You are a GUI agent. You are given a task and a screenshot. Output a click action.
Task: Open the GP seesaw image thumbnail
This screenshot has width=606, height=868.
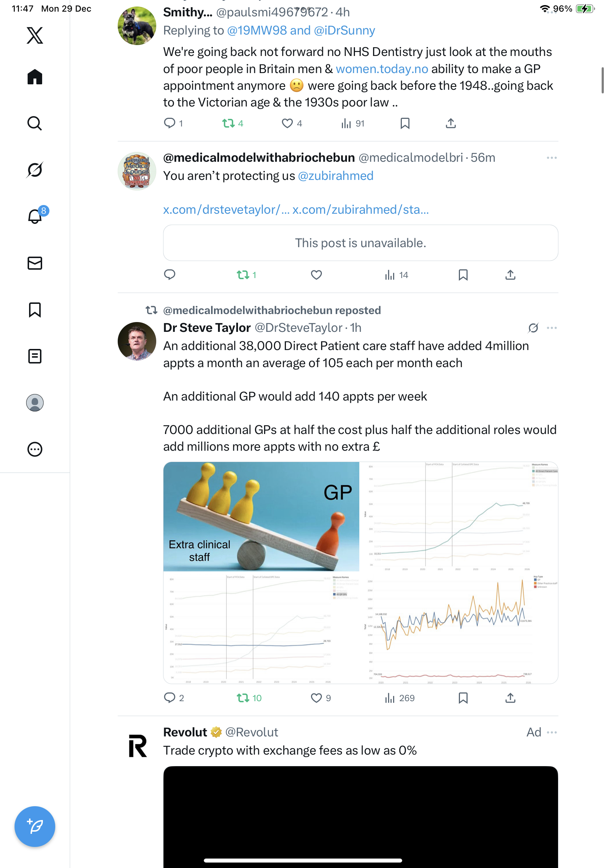coord(261,517)
